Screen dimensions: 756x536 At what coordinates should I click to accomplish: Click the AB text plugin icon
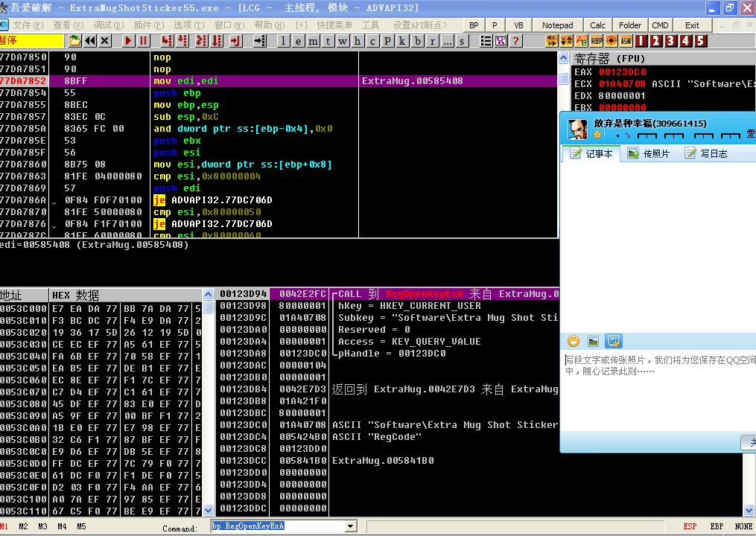pos(582,41)
